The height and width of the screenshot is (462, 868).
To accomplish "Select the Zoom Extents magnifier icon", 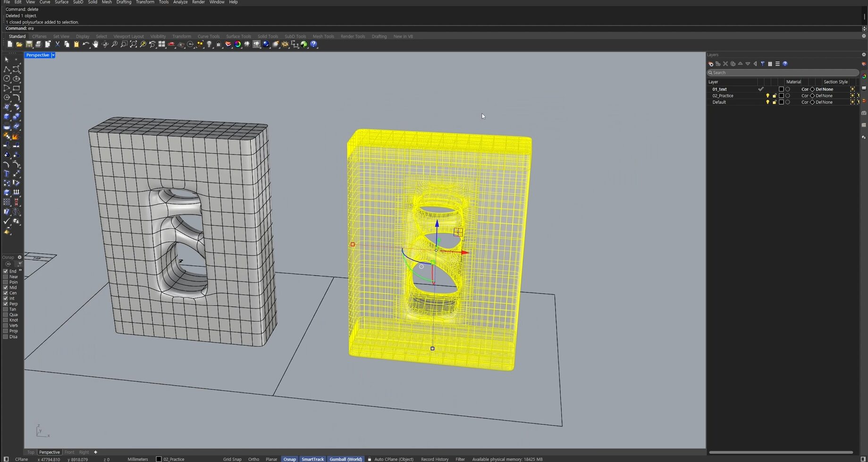I will click(x=134, y=44).
